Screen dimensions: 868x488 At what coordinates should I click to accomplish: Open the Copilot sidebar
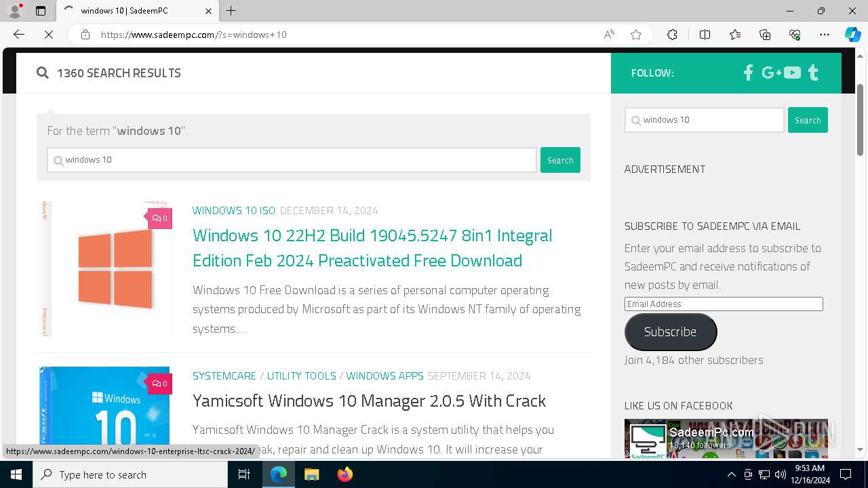pyautogui.click(x=852, y=35)
